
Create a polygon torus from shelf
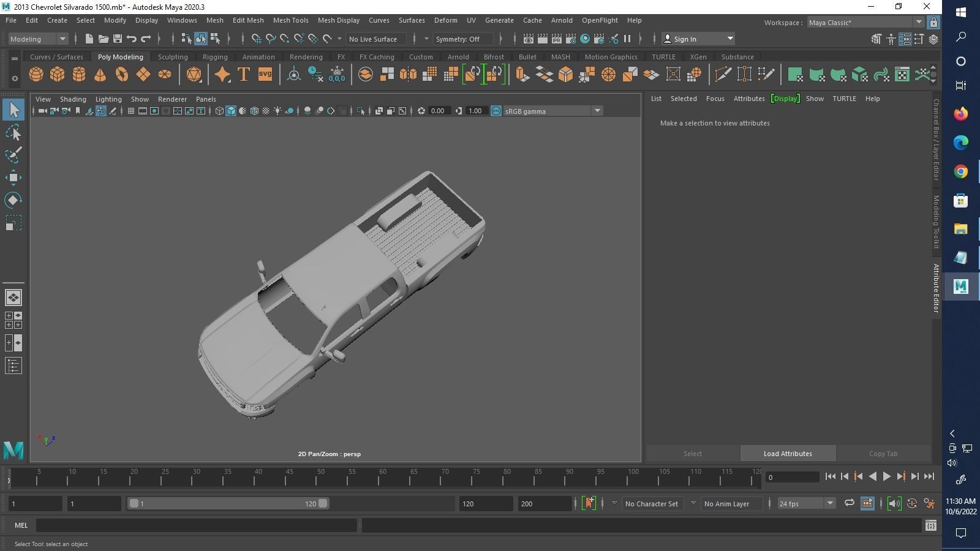[x=122, y=75]
